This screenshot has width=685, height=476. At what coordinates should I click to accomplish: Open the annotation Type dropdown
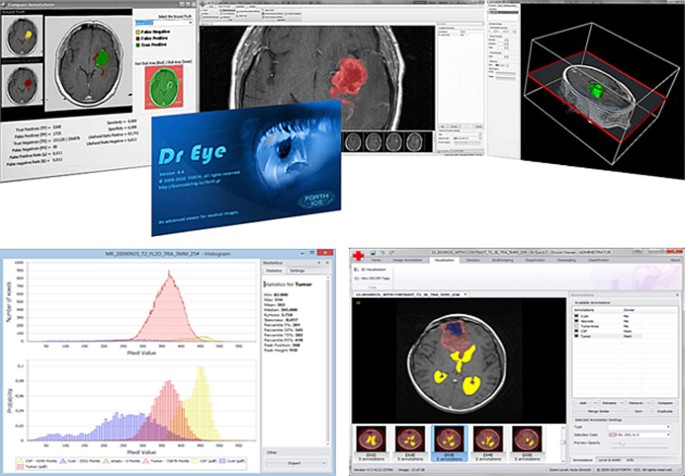coord(639,427)
